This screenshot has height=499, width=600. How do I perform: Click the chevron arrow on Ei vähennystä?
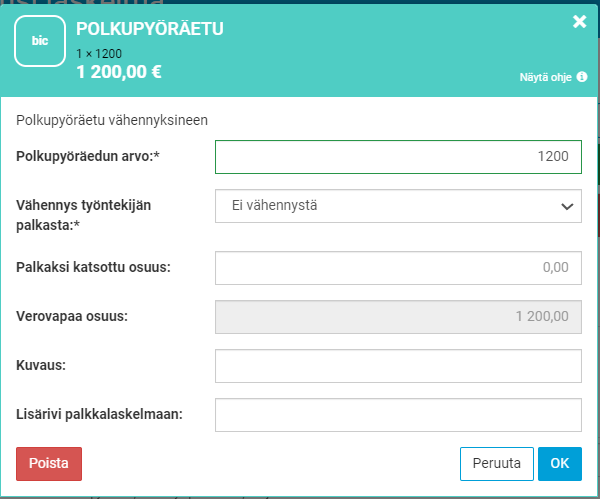pos(567,206)
